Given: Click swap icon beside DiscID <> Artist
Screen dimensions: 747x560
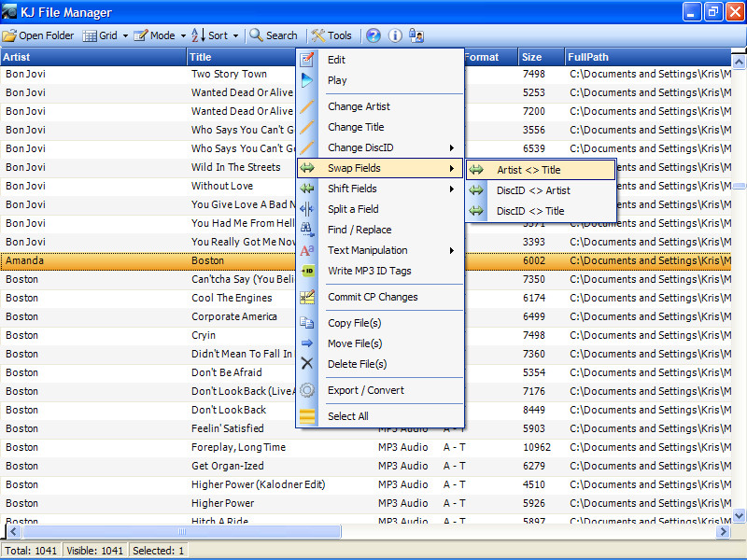Looking at the screenshot, I should 476,190.
